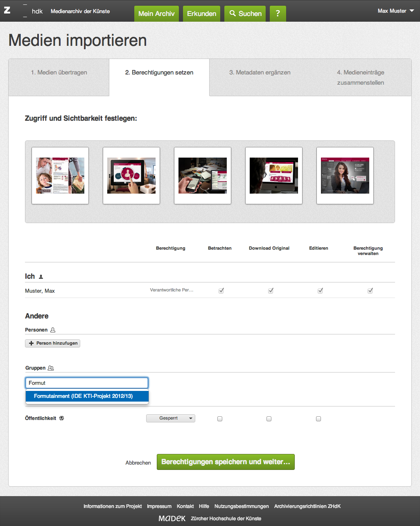Image resolution: width=420 pixels, height=526 pixels.
Task: Select the tablet infographic thumbnail
Action: [131, 176]
